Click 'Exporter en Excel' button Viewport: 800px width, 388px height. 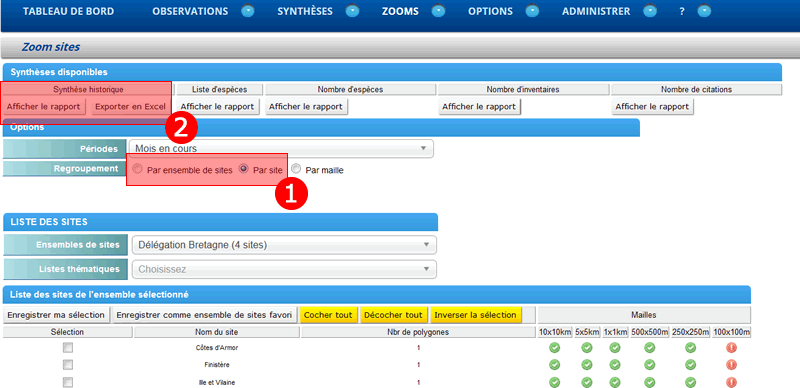[x=130, y=107]
